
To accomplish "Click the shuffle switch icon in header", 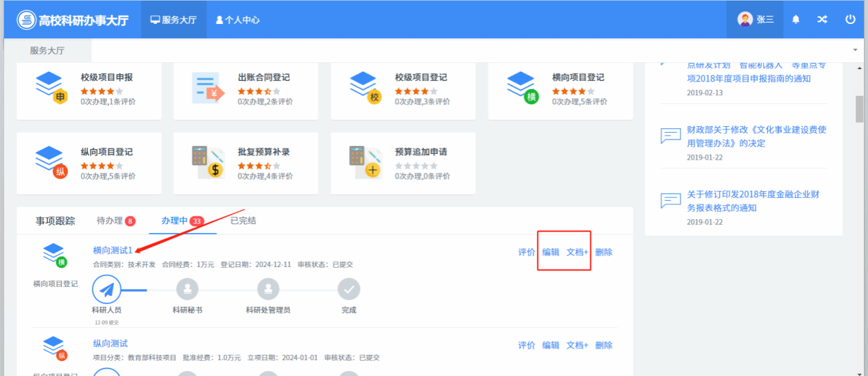I will tap(822, 20).
